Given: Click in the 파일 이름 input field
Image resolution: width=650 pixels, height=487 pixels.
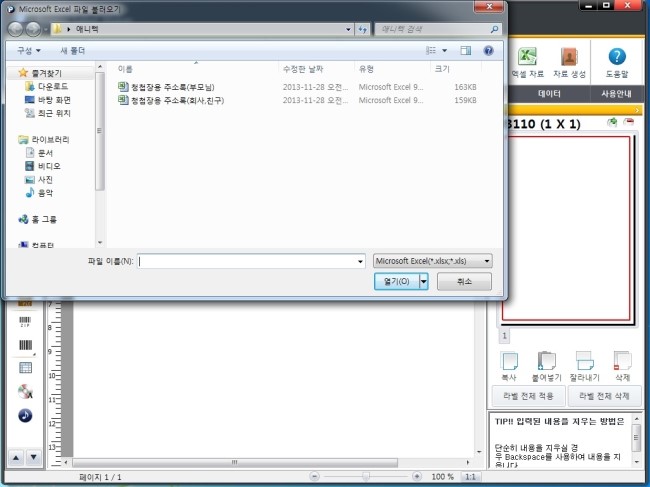Looking at the screenshot, I should pos(251,261).
